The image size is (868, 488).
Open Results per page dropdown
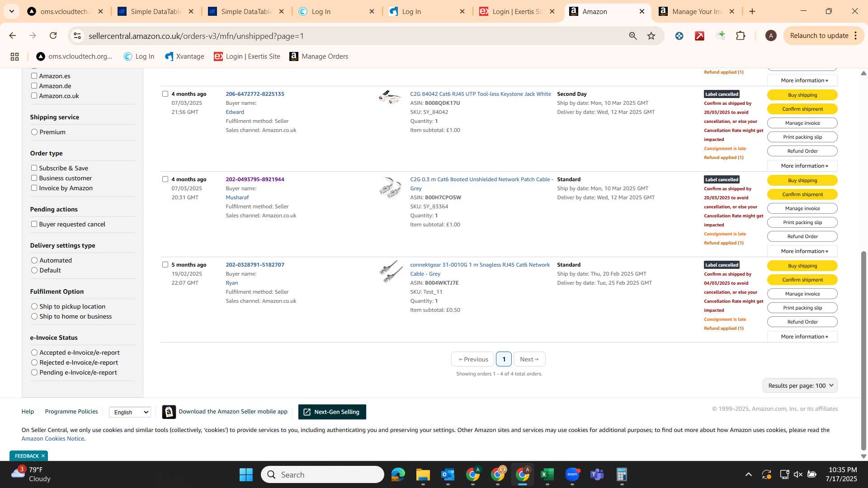click(800, 385)
